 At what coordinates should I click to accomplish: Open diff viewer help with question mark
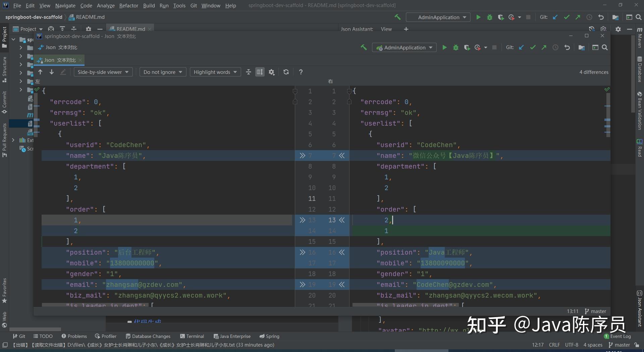pos(301,72)
